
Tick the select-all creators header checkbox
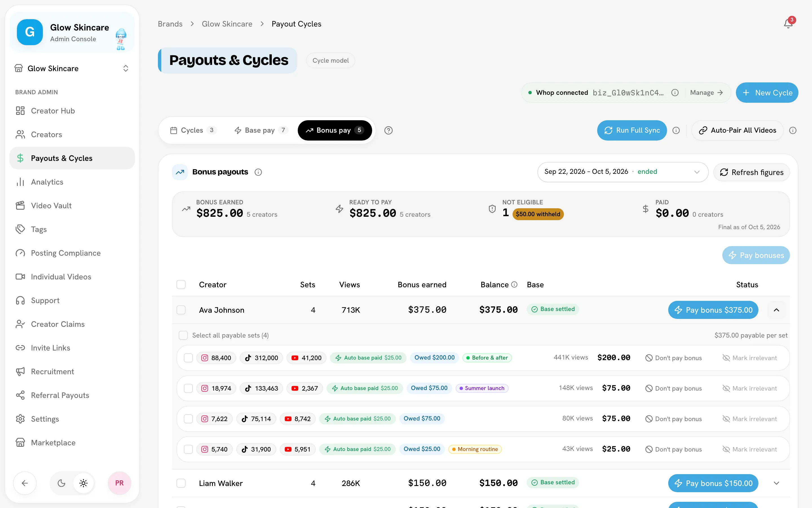(x=181, y=284)
